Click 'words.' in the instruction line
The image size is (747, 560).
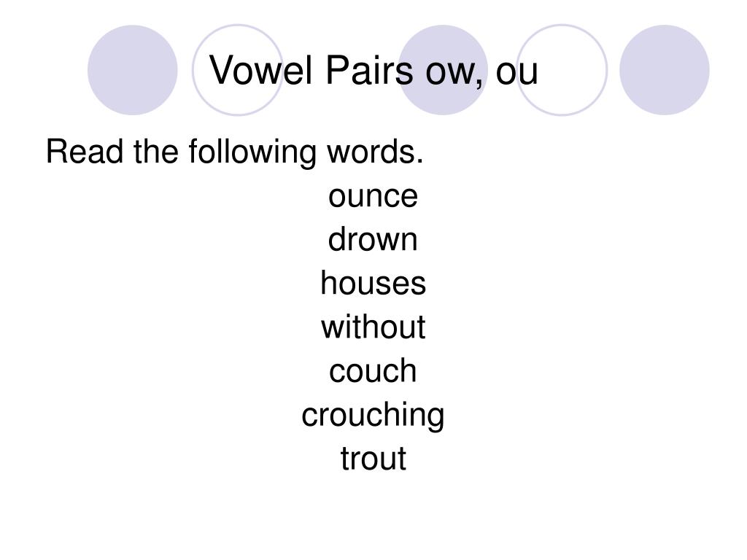tap(375, 152)
